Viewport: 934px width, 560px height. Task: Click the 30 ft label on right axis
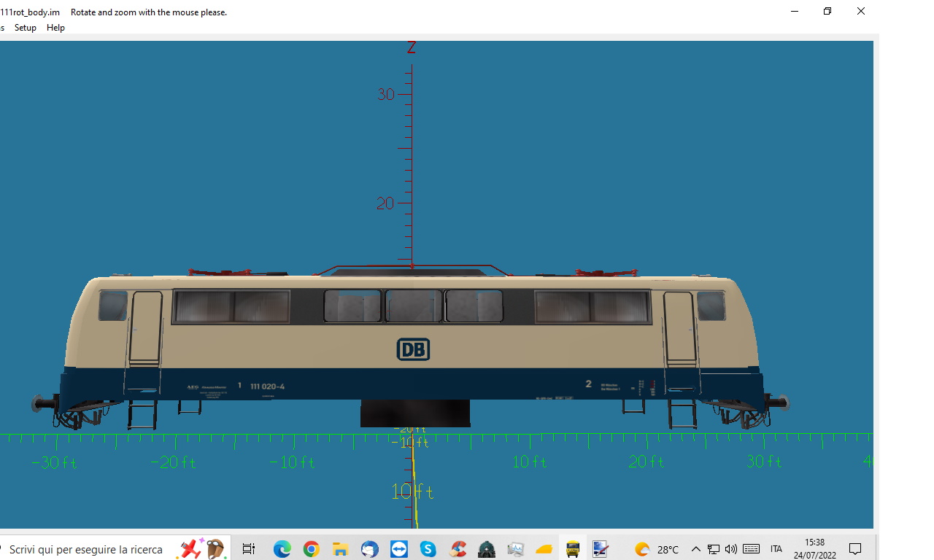pos(764,462)
